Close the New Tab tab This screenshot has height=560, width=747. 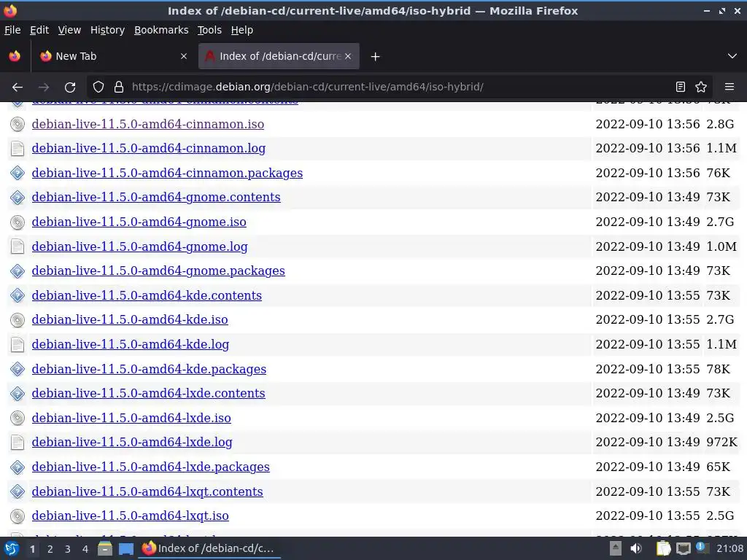click(x=184, y=56)
